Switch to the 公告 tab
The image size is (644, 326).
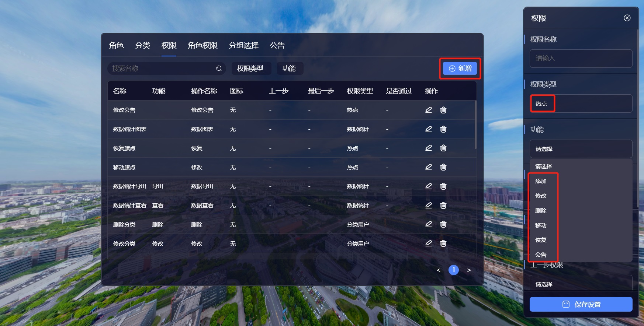point(277,45)
